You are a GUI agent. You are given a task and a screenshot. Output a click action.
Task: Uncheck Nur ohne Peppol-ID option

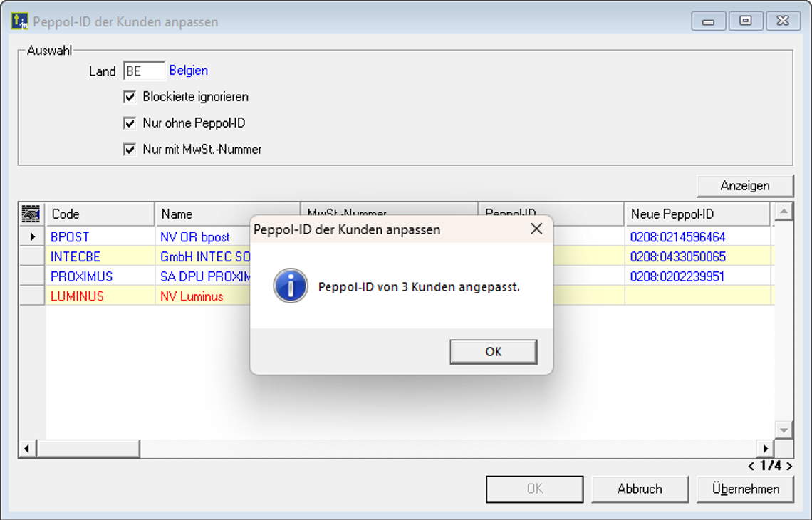coord(130,123)
